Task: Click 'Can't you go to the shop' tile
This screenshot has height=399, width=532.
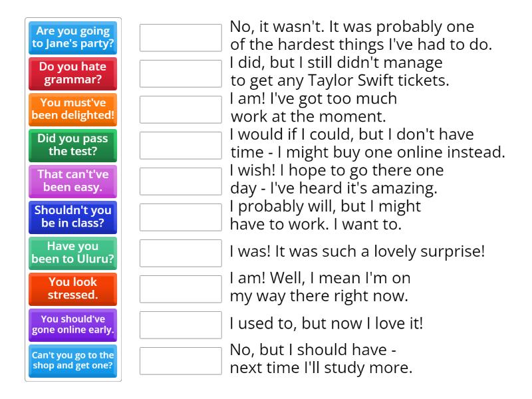Action: 73,361
